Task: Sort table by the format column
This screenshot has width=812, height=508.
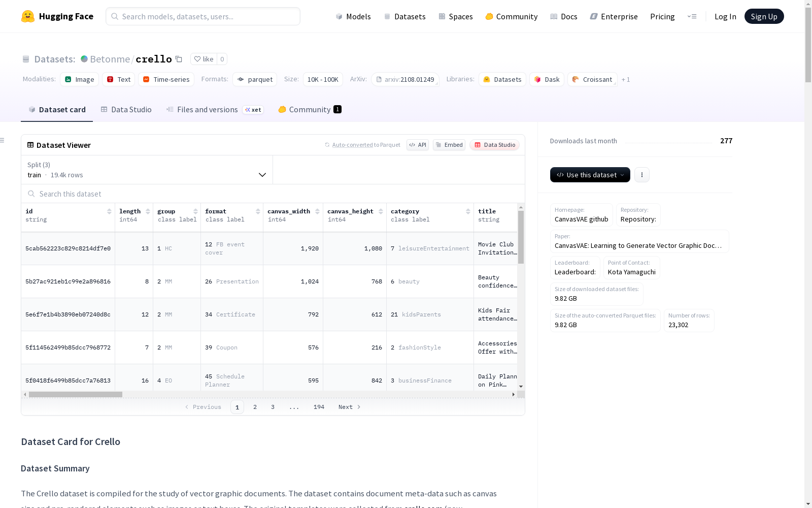Action: click(258, 211)
